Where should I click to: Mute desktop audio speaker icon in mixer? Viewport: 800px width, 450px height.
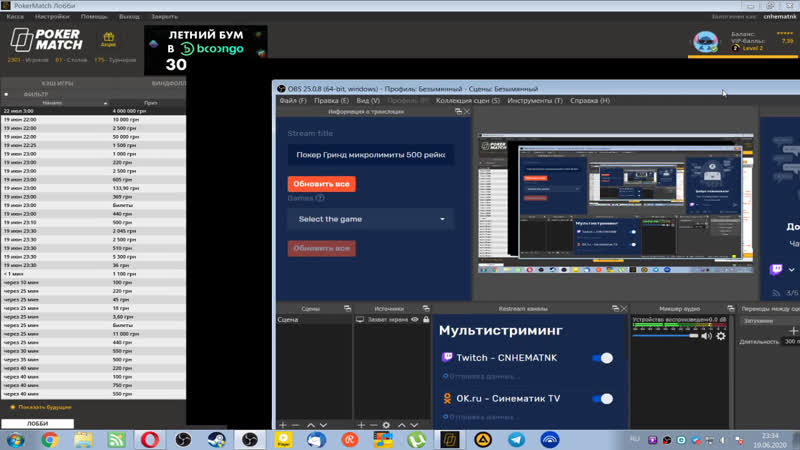[x=707, y=336]
